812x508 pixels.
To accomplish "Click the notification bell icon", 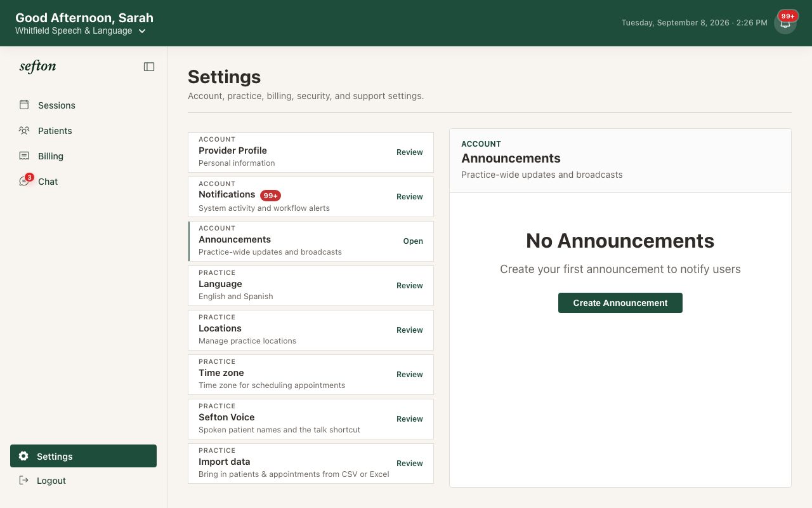I will click(785, 23).
